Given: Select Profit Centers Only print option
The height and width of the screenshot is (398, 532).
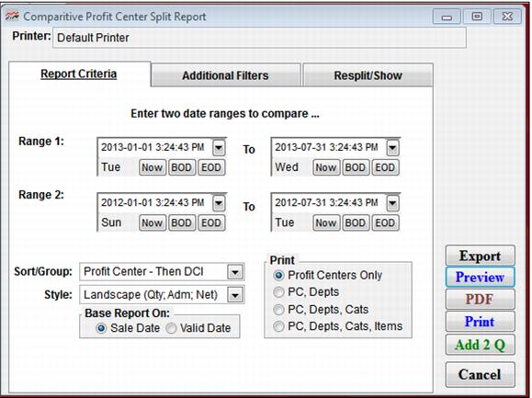Looking at the screenshot, I should (278, 275).
